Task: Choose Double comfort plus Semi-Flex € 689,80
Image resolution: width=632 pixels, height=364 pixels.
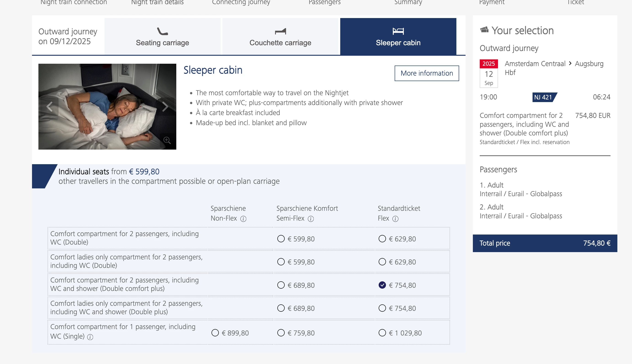Action: pyautogui.click(x=281, y=285)
